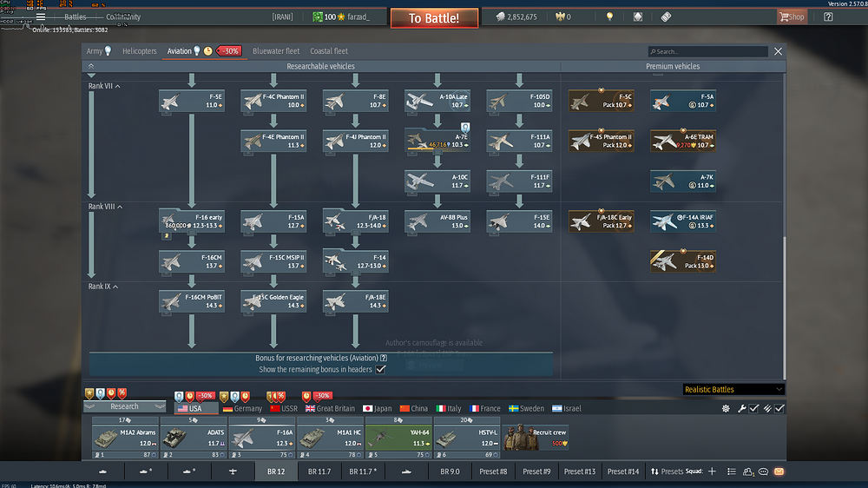Click the ammunition refill icon

(767, 408)
